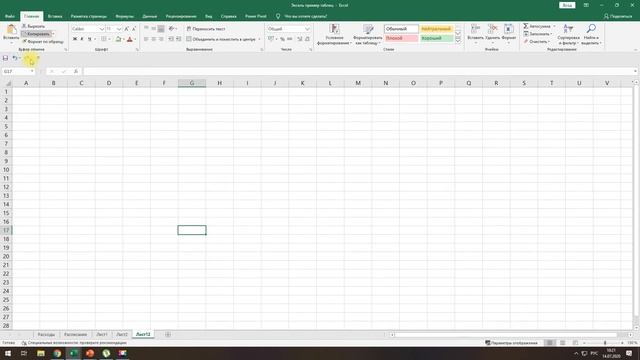The image size is (640, 360).
Task: Open Format as Table (Форматировать как таблицу)
Action: tap(368, 34)
